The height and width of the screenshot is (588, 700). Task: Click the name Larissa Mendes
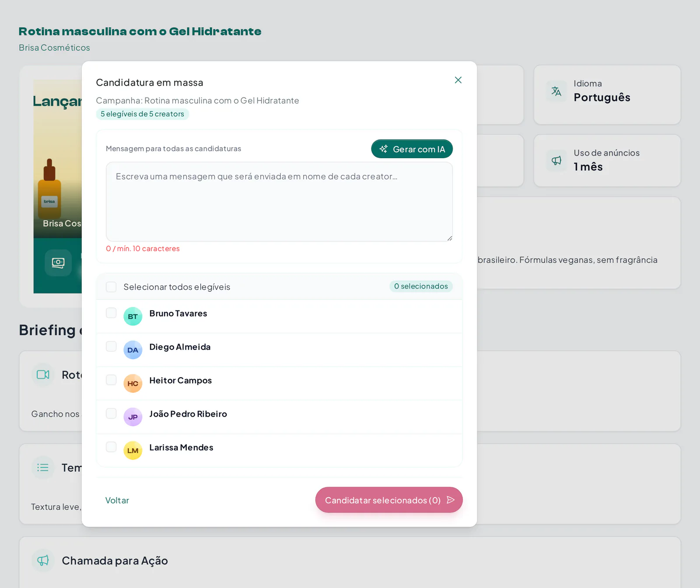tap(181, 448)
